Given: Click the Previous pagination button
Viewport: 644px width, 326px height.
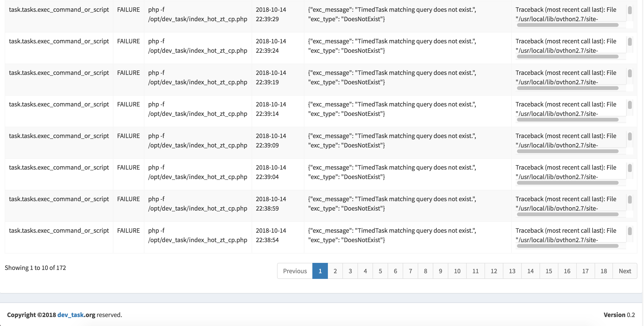Looking at the screenshot, I should (295, 271).
